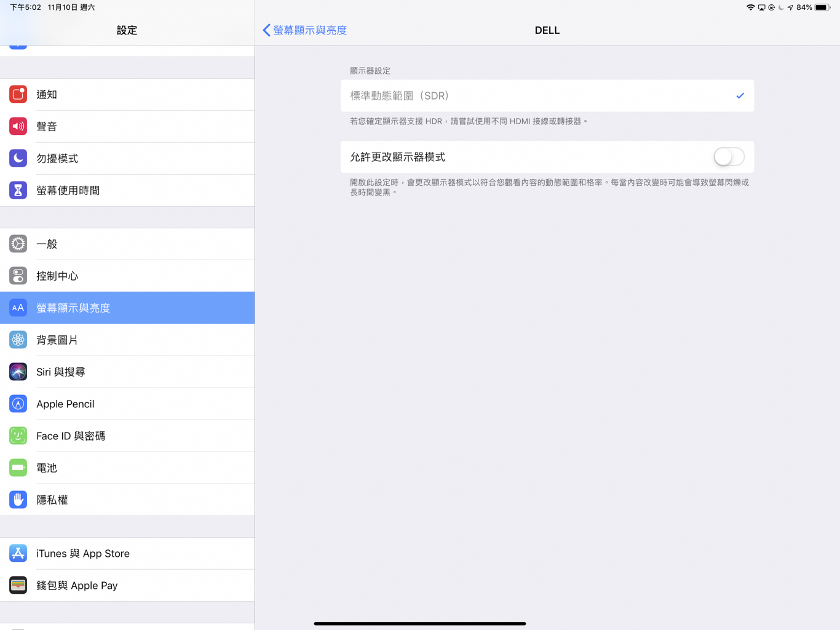Open 聲音 settings row
Image resolution: width=840 pixels, height=630 pixels.
coord(127,126)
